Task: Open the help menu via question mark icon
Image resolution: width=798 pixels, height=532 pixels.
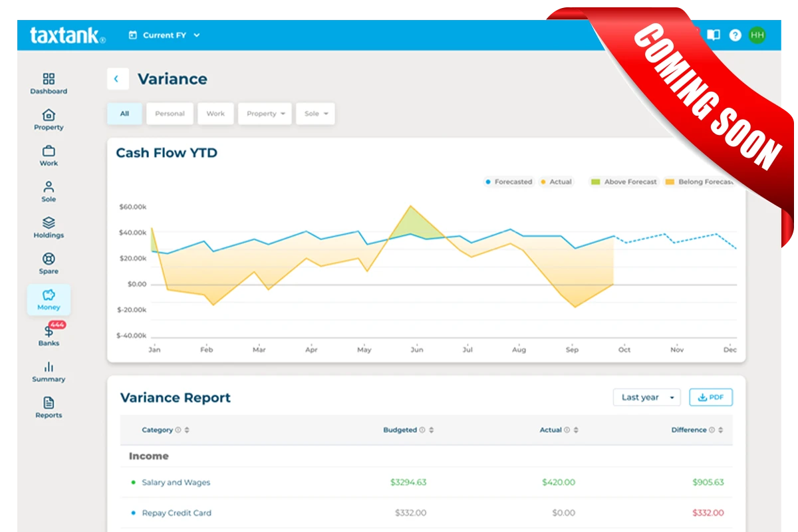Action: coord(734,35)
